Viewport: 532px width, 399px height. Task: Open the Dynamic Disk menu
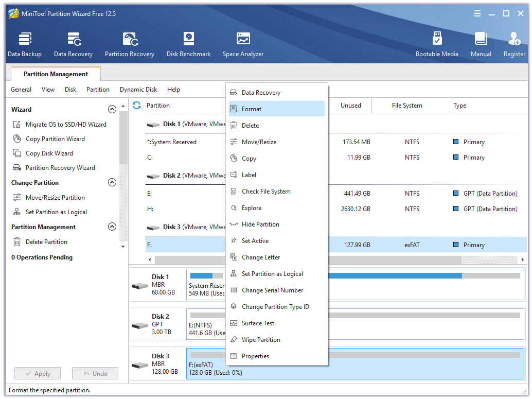coord(138,89)
